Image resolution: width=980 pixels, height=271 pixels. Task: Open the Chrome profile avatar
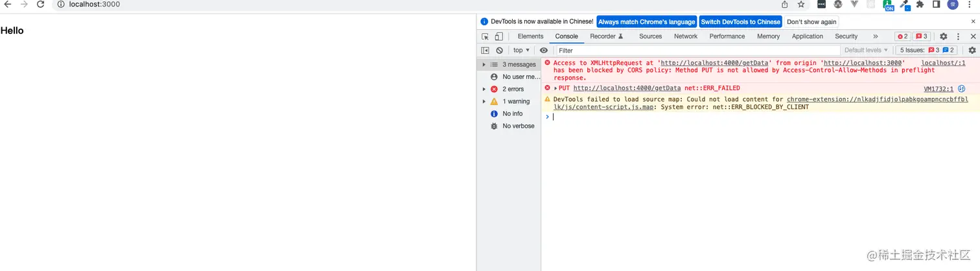[x=953, y=4]
